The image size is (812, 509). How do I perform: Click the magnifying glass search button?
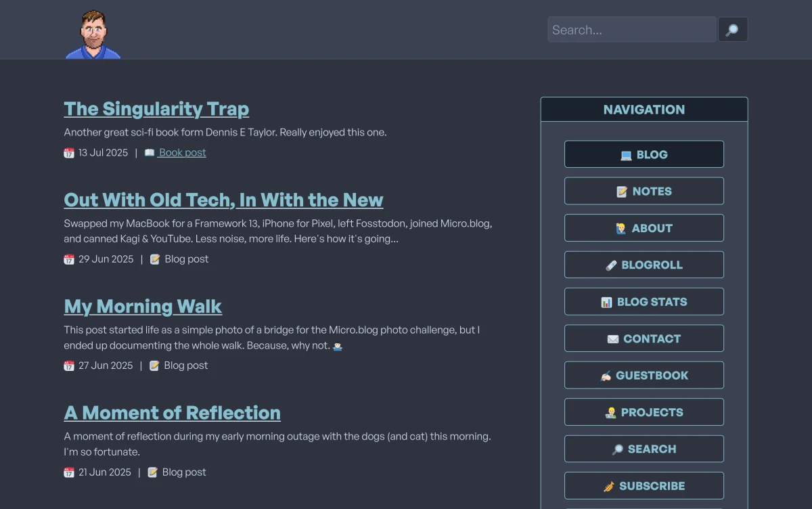coord(732,30)
